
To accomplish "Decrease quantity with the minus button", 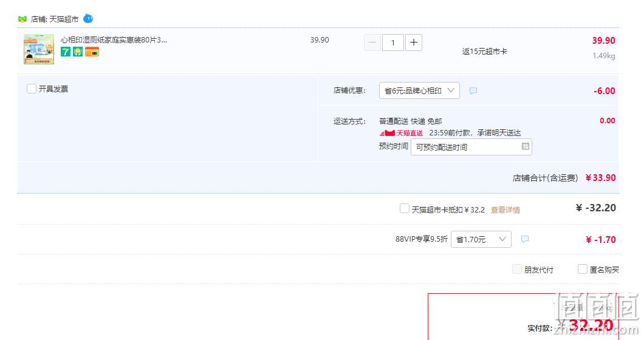I will pyautogui.click(x=372, y=42).
